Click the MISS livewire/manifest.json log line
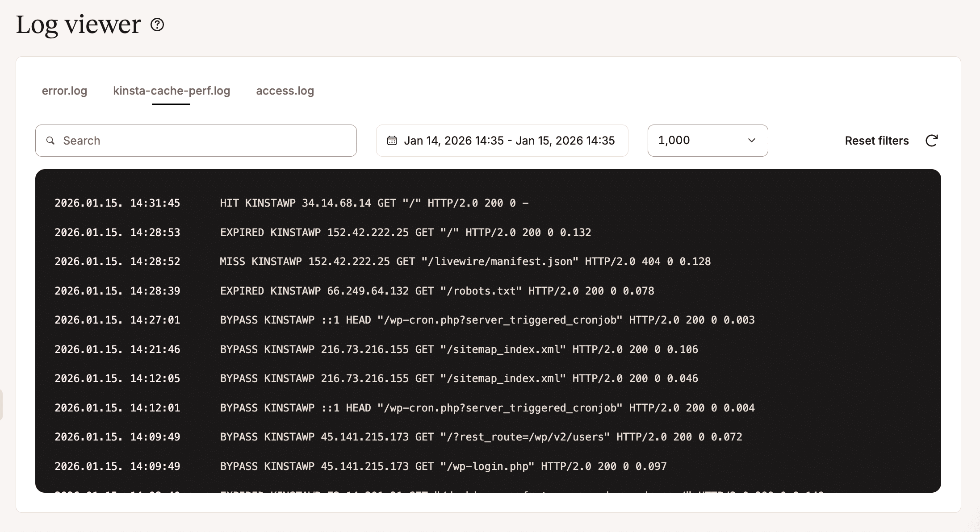 (465, 261)
